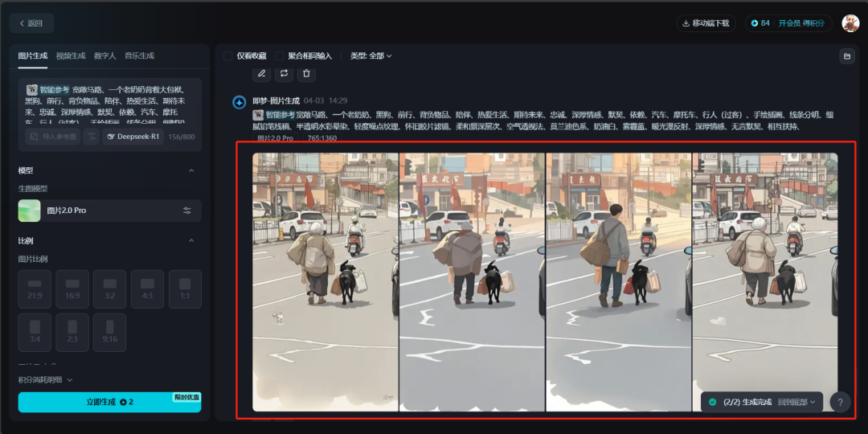Click the help question mark button
The width and height of the screenshot is (868, 434).
(840, 403)
